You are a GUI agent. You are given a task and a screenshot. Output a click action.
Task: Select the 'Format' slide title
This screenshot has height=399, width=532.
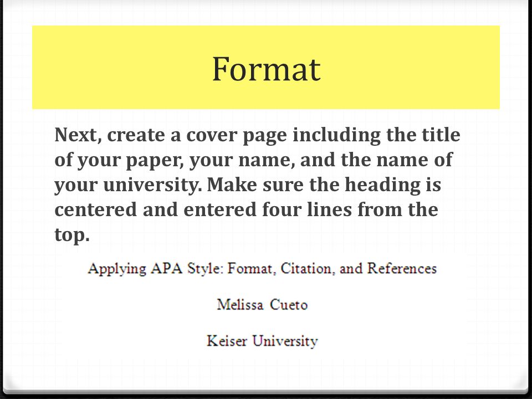click(267, 69)
